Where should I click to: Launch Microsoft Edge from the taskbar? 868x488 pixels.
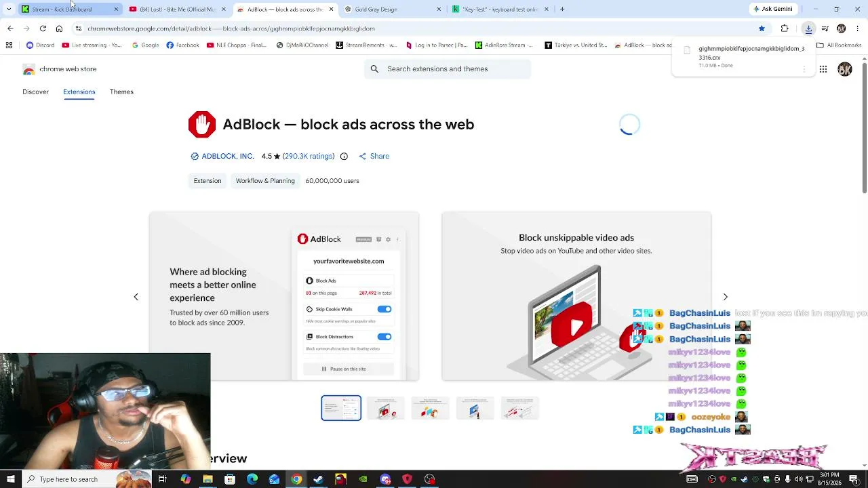(252, 479)
